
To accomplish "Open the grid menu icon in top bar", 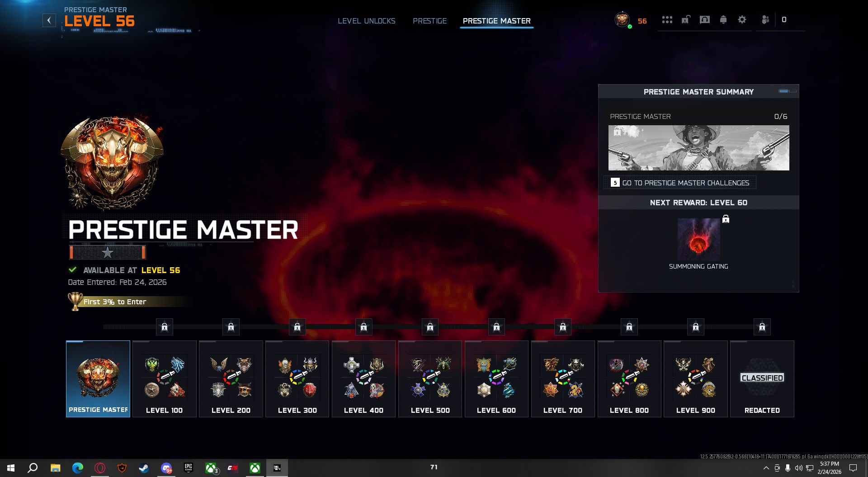I will [x=667, y=20].
